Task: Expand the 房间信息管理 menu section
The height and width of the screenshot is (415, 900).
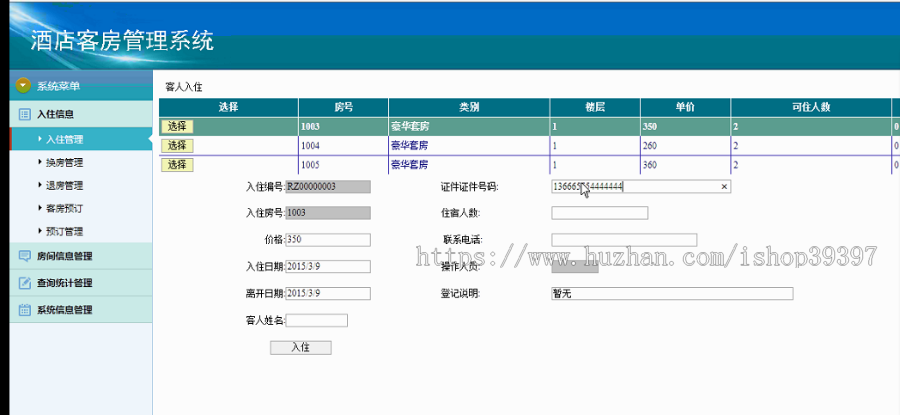Action: [x=81, y=256]
